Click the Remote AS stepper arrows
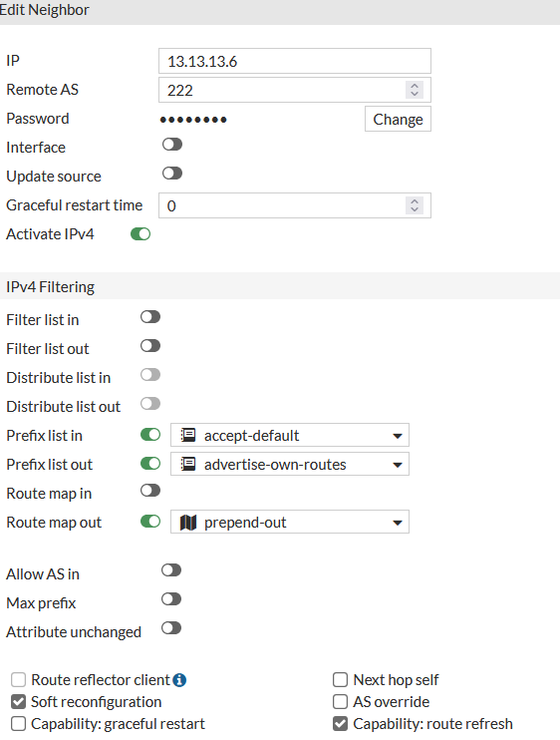The height and width of the screenshot is (740, 560). (415, 90)
